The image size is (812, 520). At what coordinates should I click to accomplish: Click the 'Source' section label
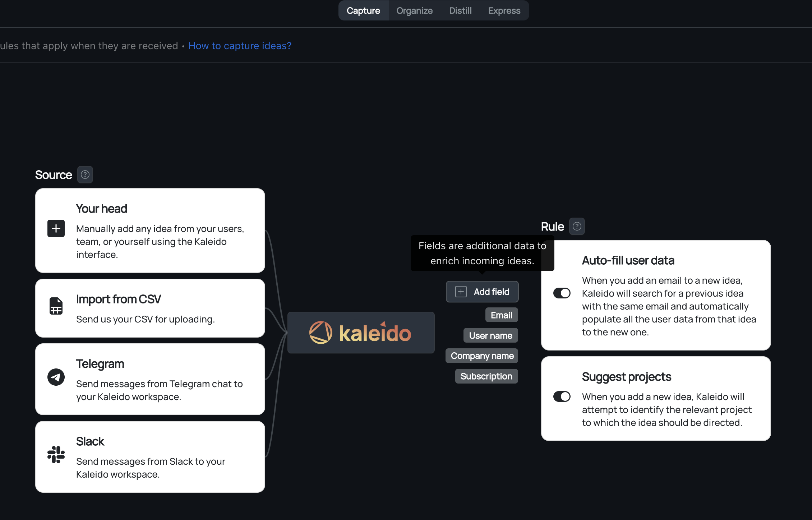pos(54,175)
